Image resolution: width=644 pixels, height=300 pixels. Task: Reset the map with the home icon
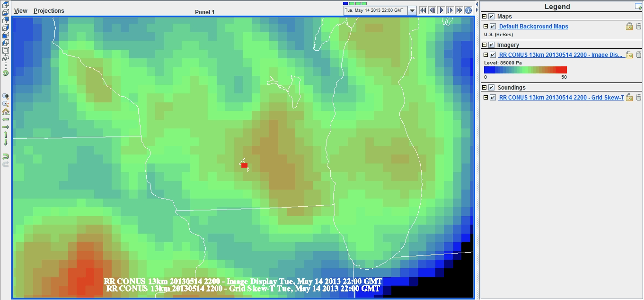[6, 112]
